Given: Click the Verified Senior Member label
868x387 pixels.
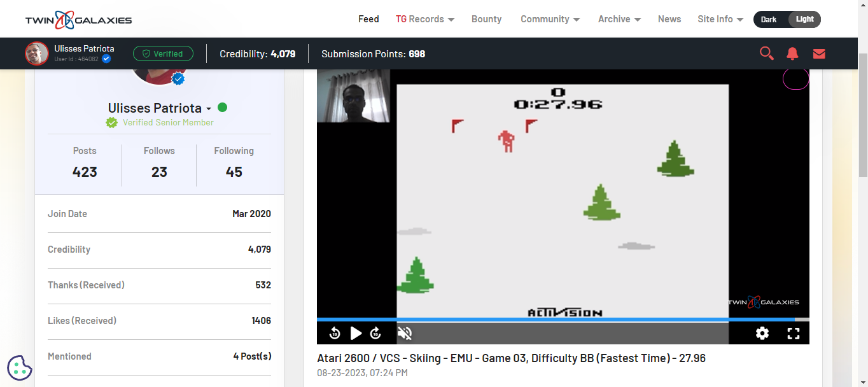Looking at the screenshot, I should point(168,123).
